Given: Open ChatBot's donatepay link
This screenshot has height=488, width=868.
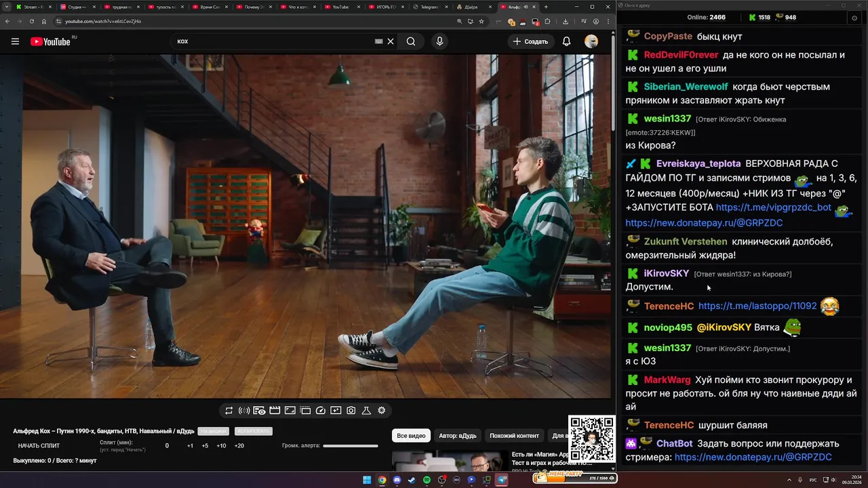Looking at the screenshot, I should coord(753,457).
